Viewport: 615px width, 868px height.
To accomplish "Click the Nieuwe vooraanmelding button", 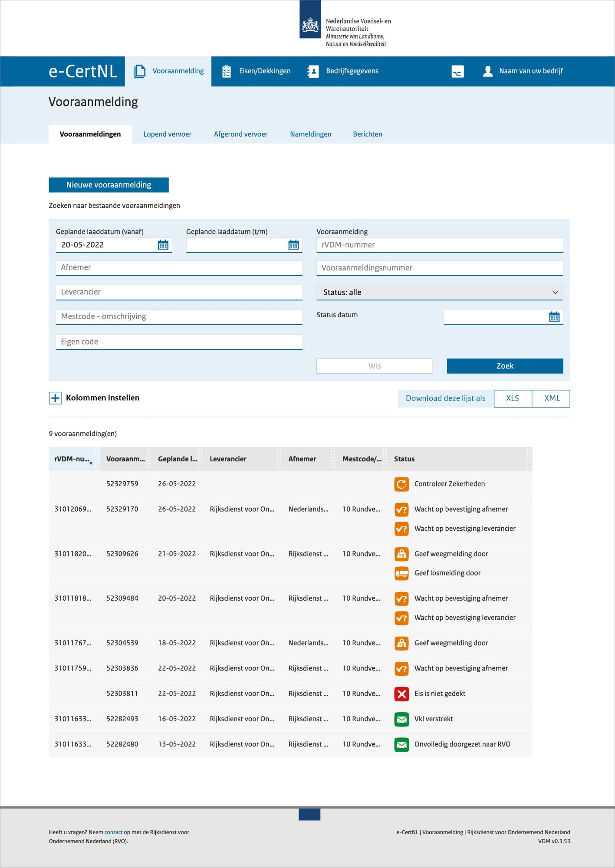I will [109, 185].
